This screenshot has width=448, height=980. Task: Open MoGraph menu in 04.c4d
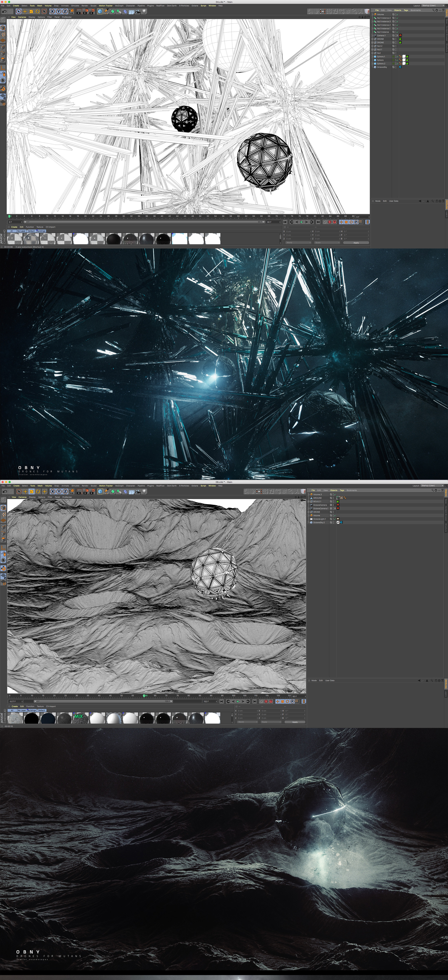click(119, 6)
